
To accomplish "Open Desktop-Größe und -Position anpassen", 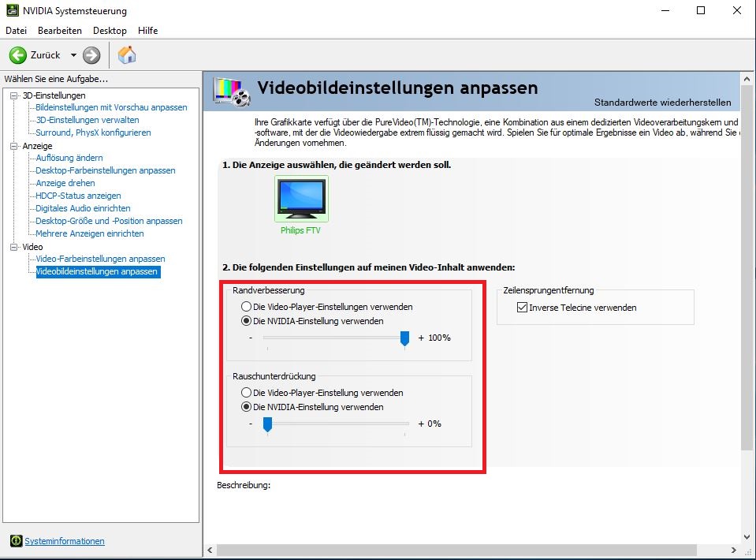I will click(x=109, y=220).
